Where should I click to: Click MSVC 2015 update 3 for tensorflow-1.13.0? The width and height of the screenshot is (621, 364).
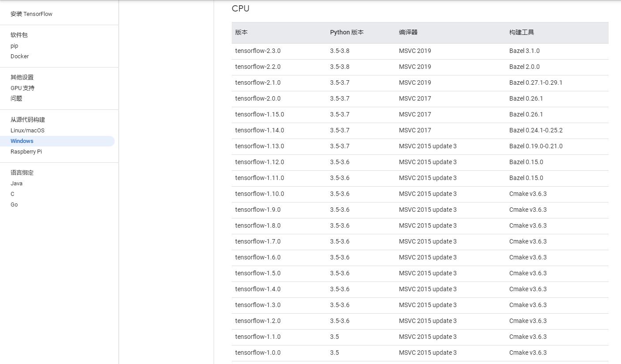pos(428,146)
